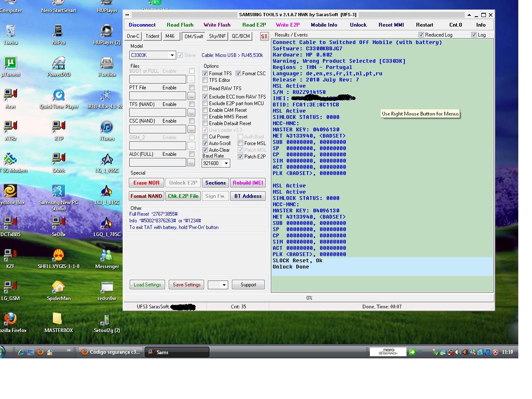This screenshot has width=532, height=399.
Task: Click the Erase NOR button
Action: pos(146,183)
